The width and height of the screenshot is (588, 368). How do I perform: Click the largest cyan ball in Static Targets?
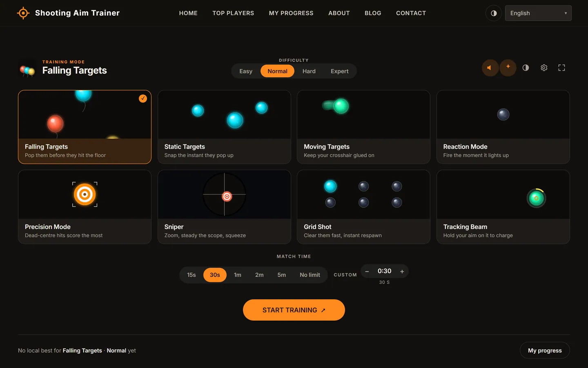coord(235,120)
